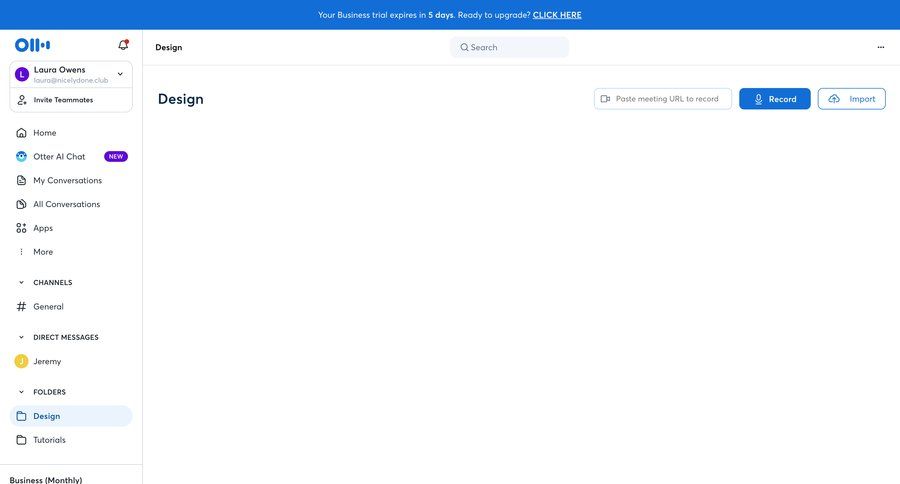Expand the Laura Owens account dropdown
900x484 pixels.
(x=120, y=74)
